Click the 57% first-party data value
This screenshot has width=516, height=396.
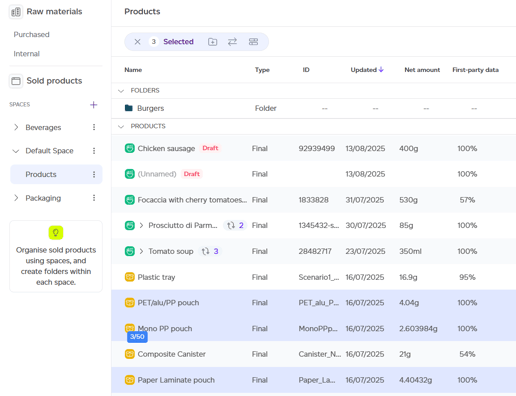pyautogui.click(x=467, y=200)
